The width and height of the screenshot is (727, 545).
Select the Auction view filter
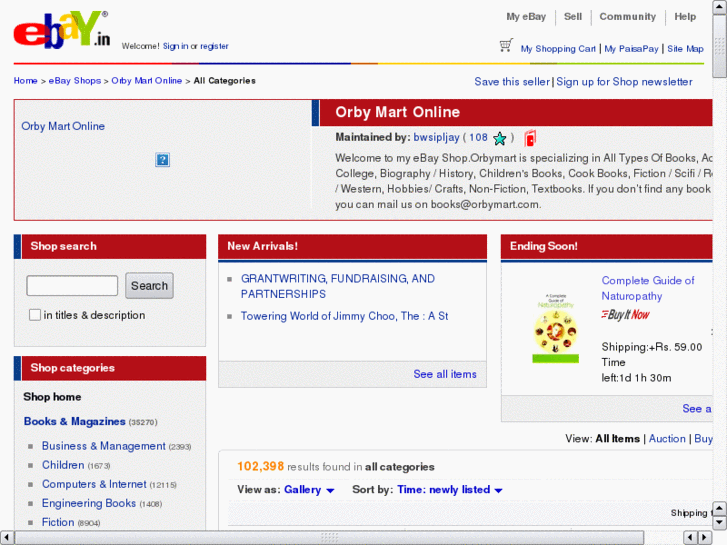[x=667, y=438]
